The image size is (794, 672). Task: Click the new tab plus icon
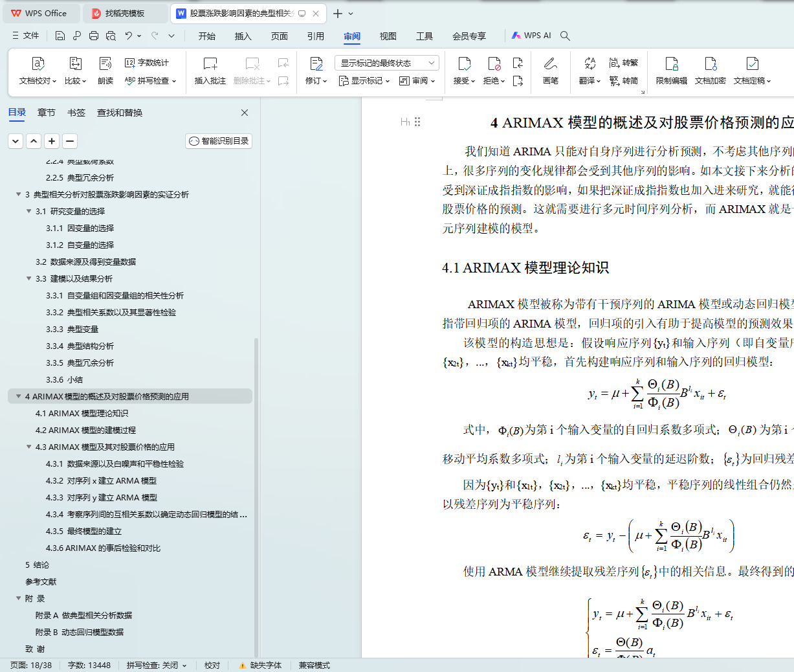coord(337,13)
